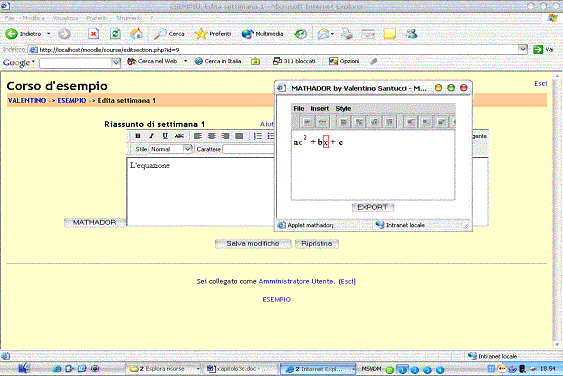Open the Stile Normal dropdown
The height and width of the screenshot is (376, 563).
click(171, 149)
